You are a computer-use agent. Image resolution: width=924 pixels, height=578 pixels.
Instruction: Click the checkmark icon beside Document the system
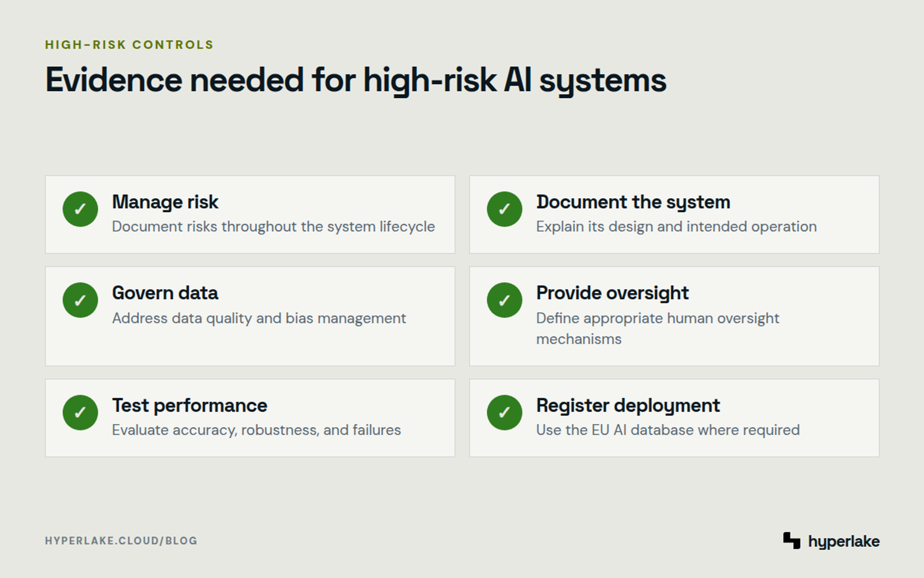click(x=504, y=209)
